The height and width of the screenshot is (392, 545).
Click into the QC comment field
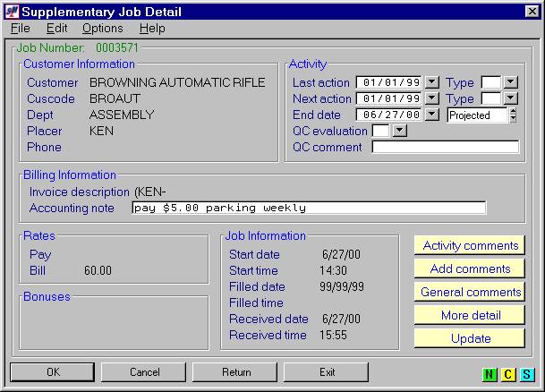coord(446,148)
